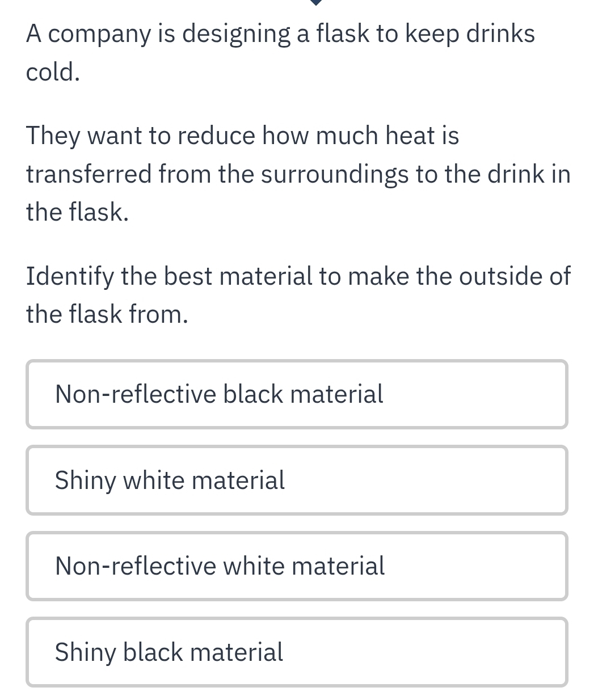Select the "Shiny black material" option
This screenshot has width=598, height=700.
[x=297, y=652]
